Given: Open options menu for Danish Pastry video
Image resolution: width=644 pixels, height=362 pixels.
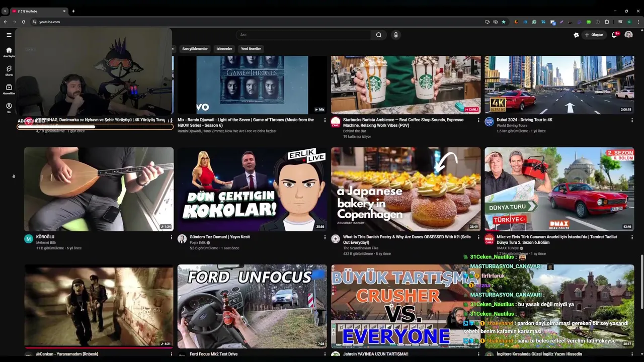Looking at the screenshot, I should [478, 237].
